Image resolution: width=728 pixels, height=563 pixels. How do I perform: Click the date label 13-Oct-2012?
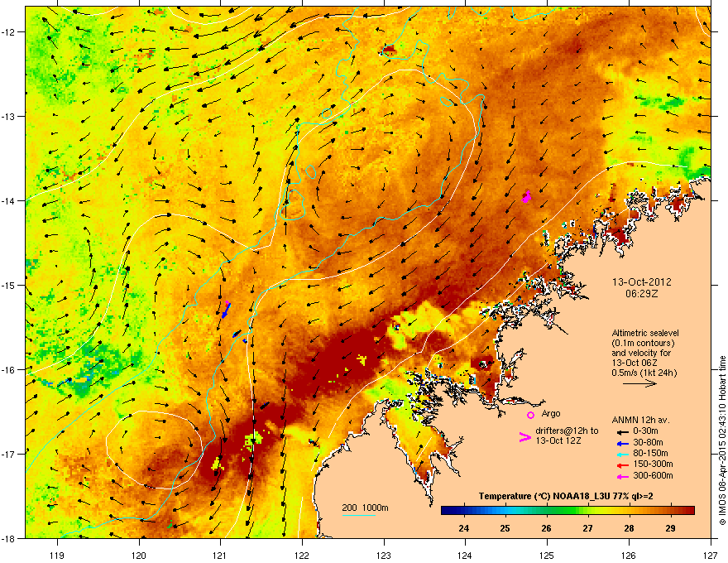click(x=642, y=282)
